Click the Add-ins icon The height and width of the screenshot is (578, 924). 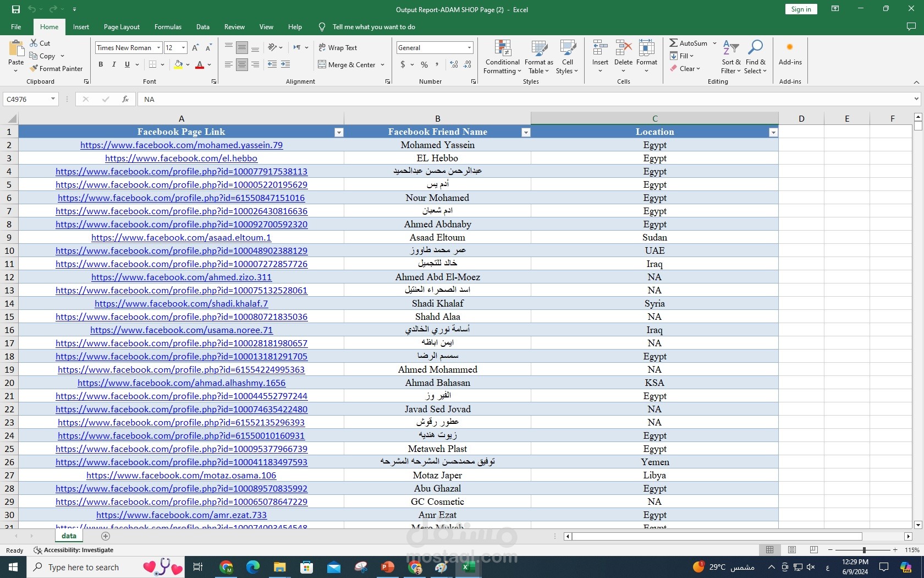pyautogui.click(x=790, y=48)
